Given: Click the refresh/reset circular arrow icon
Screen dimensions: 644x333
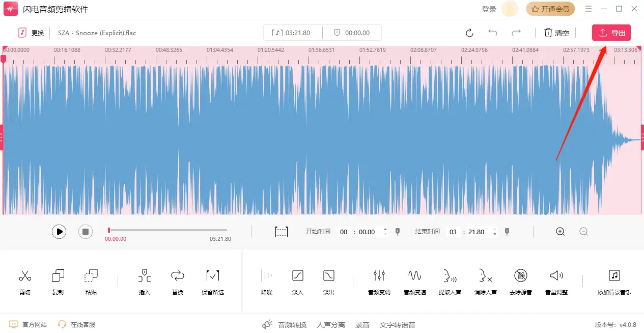Looking at the screenshot, I should (469, 33).
